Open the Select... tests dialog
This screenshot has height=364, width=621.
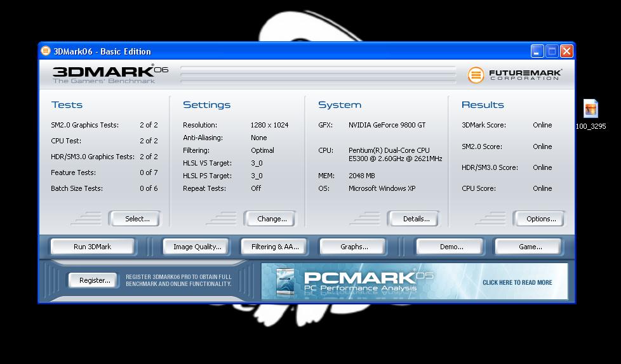tap(135, 219)
